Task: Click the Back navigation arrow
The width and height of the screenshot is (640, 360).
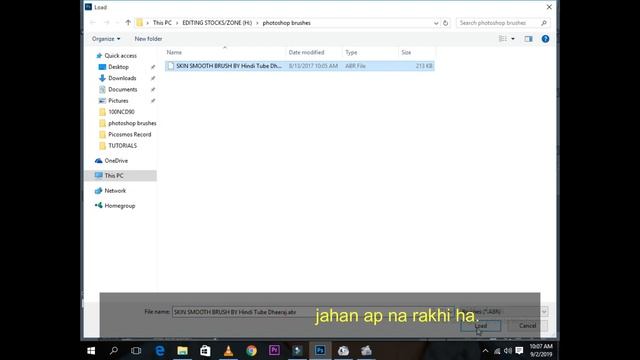Action: 93,23
